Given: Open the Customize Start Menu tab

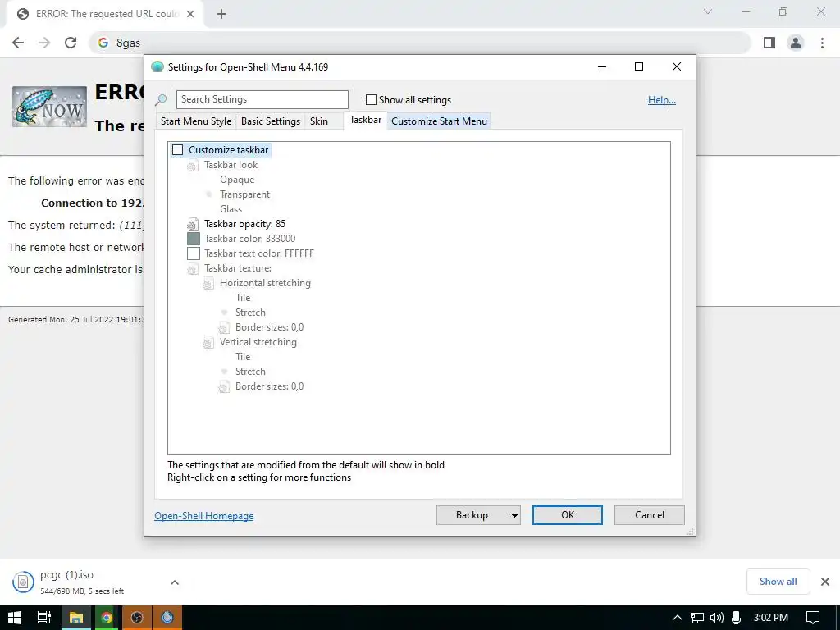Looking at the screenshot, I should pos(440,121).
